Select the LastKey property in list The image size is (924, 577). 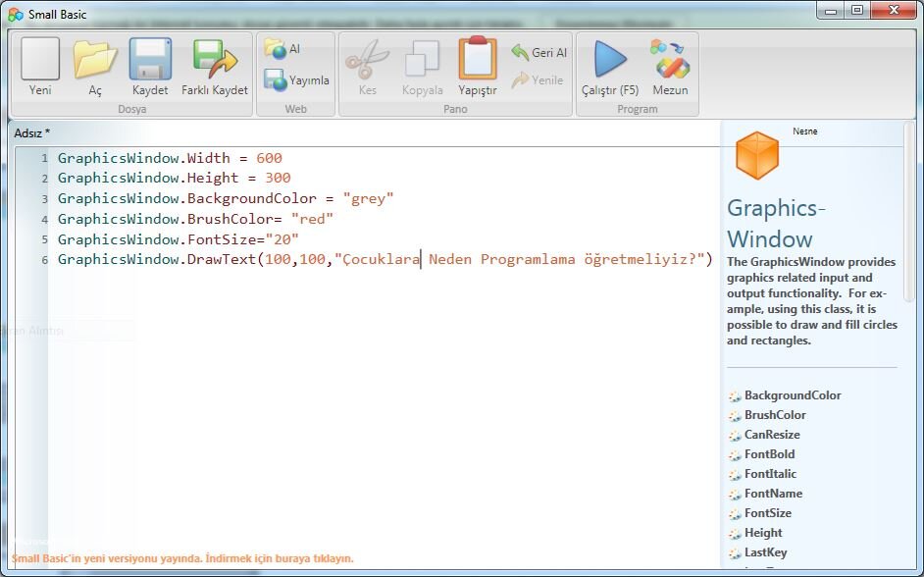765,552
